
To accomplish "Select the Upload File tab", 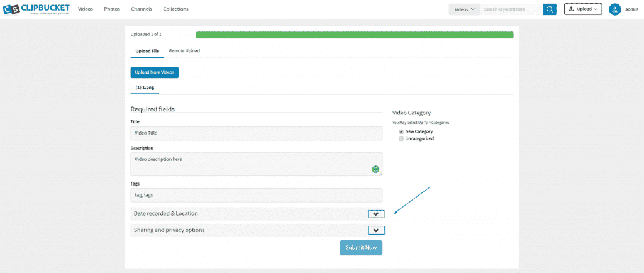I will tap(147, 50).
